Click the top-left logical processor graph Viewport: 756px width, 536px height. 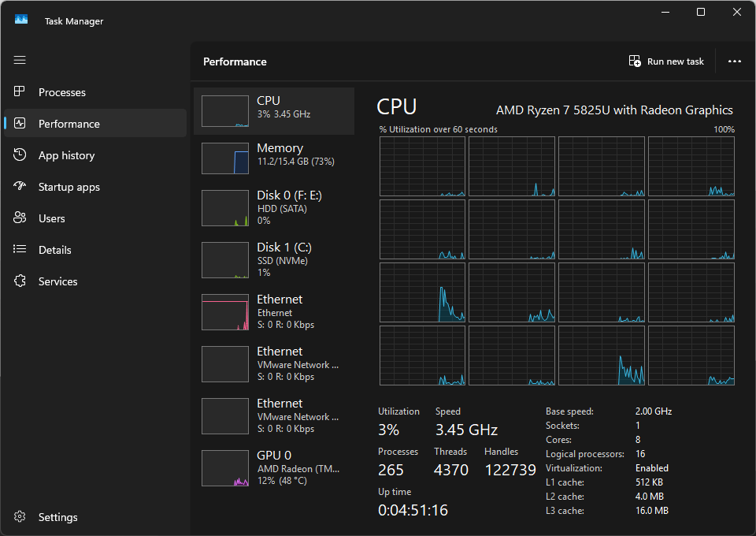point(422,166)
